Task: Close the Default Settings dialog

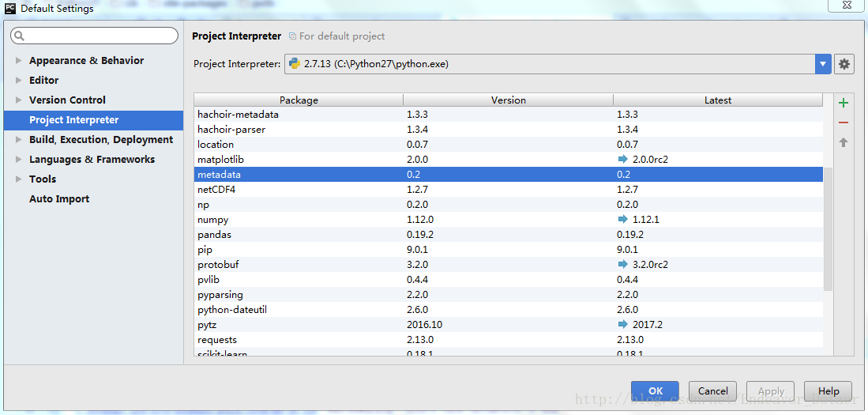Action: coord(847,5)
